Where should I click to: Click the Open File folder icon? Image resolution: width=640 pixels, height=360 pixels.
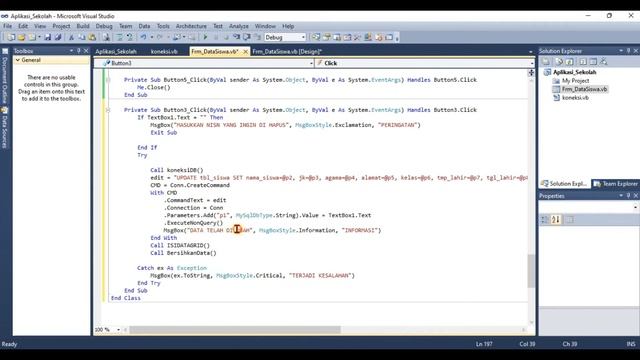point(21,37)
